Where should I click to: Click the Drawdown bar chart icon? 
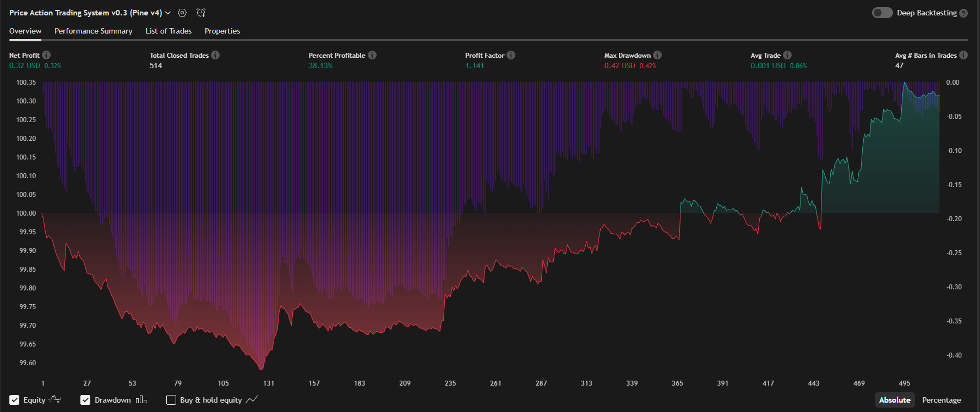pos(141,400)
